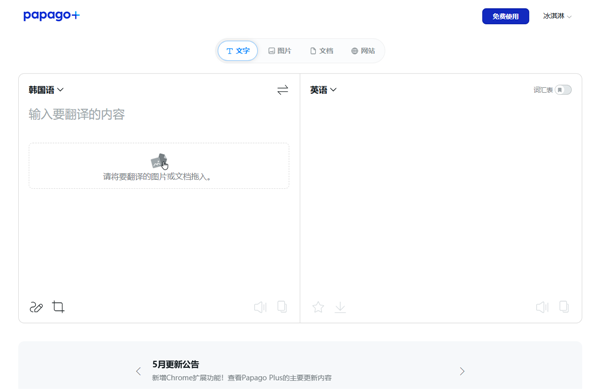The width and height of the screenshot is (600, 390).
Task: Open the 英语 target language dropdown
Action: [323, 90]
